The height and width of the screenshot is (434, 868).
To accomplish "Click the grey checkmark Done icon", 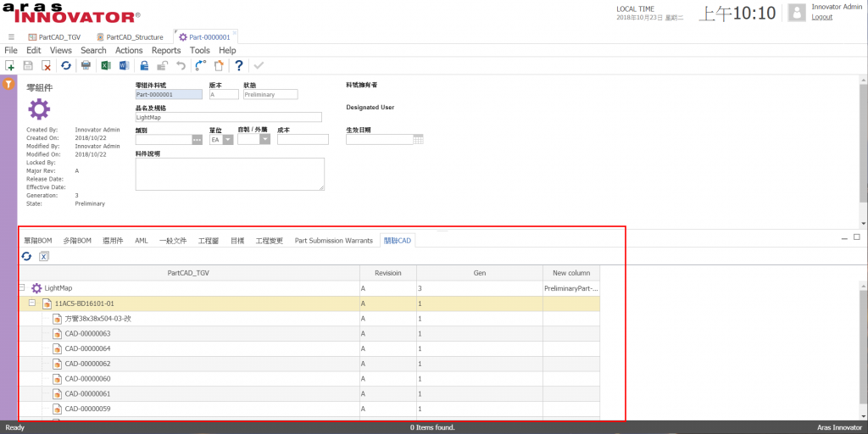I will click(x=259, y=66).
